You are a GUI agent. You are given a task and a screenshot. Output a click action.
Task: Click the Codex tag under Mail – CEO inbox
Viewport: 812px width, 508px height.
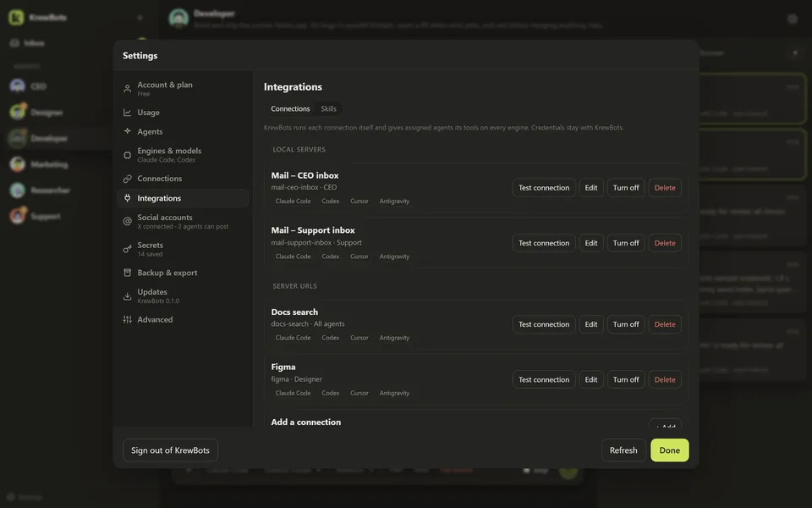coord(331,202)
